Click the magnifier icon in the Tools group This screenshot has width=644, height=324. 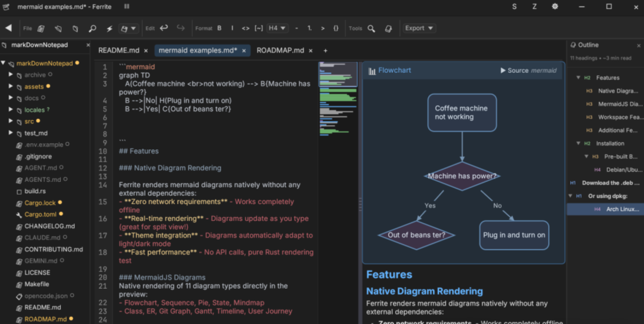coord(371,28)
